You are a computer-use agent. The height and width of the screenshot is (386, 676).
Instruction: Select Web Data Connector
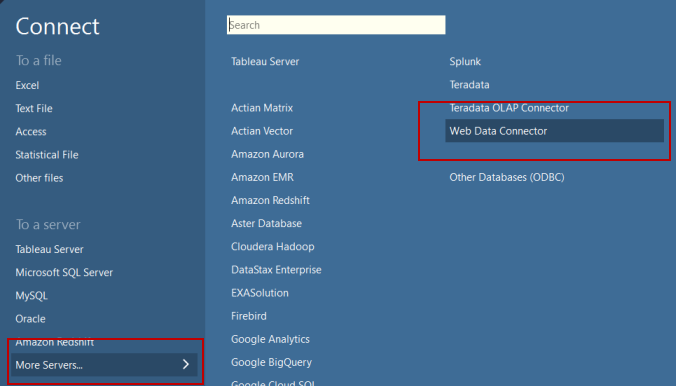point(554,131)
